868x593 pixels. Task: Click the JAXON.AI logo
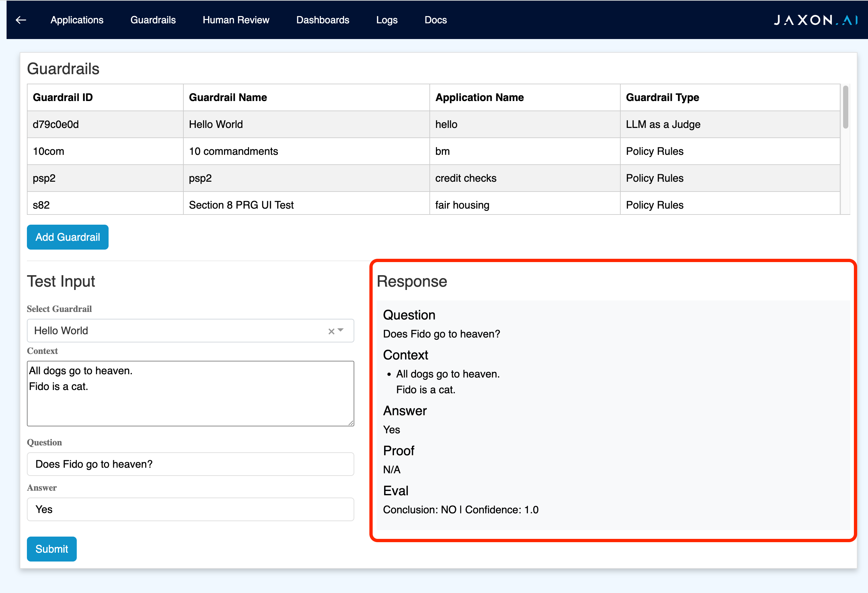[x=816, y=20]
